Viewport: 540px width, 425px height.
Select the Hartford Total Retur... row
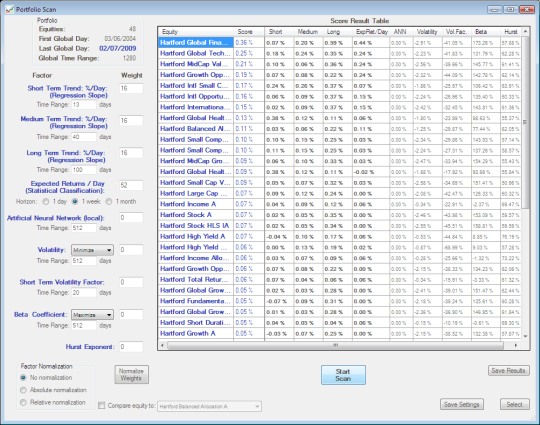click(x=340, y=280)
